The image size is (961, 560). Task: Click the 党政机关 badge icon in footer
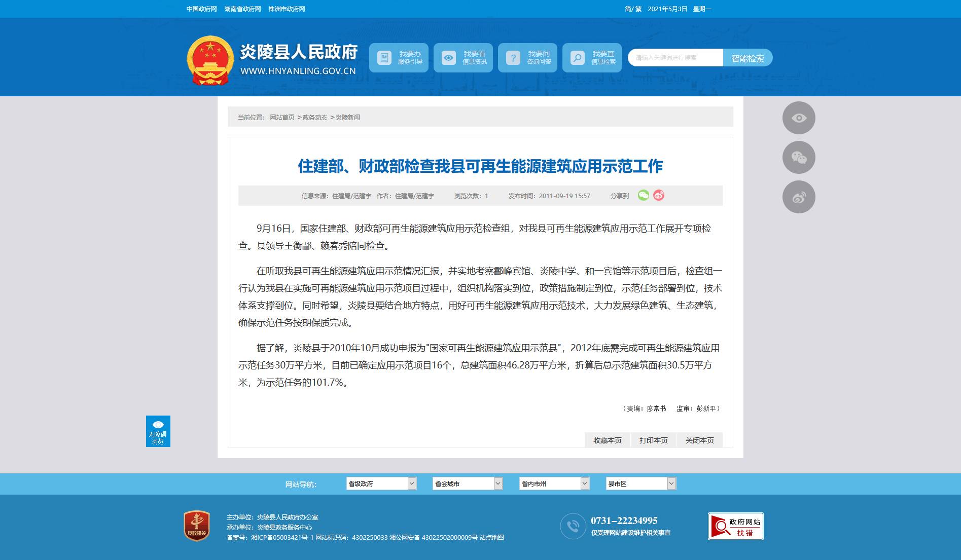click(197, 526)
